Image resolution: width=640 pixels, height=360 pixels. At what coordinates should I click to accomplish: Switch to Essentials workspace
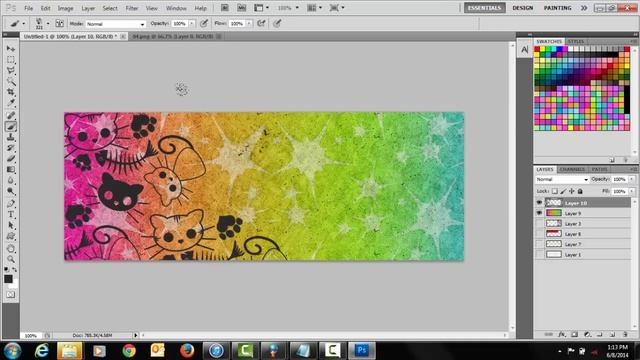pyautogui.click(x=484, y=8)
